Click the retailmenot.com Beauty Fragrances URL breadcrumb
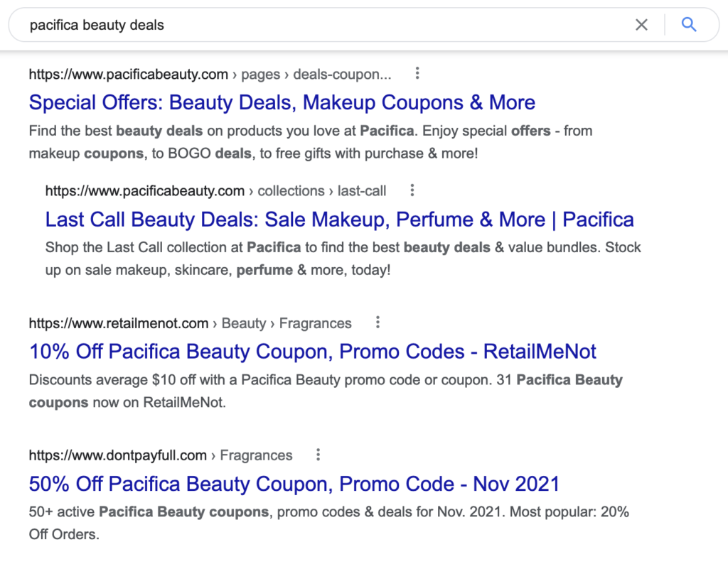The height and width of the screenshot is (569, 728). (190, 323)
